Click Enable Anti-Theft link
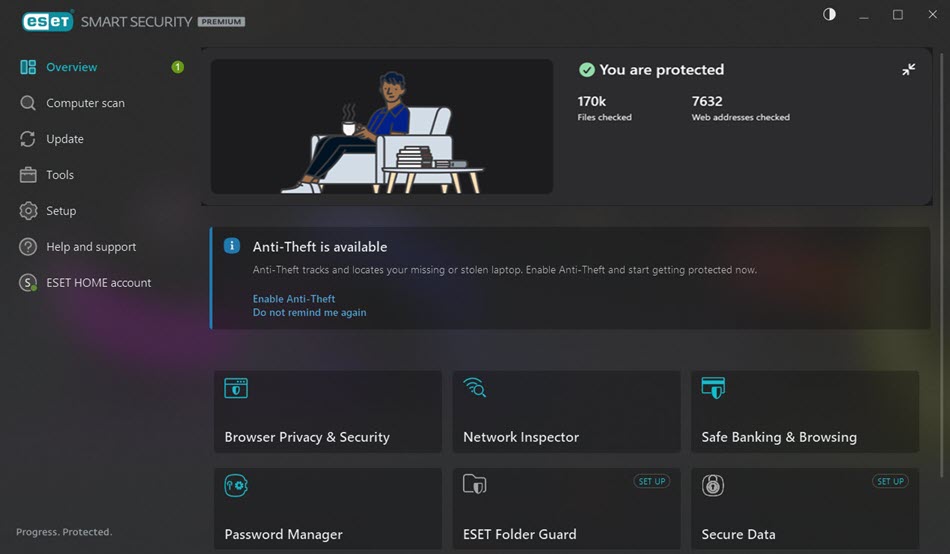The width and height of the screenshot is (950, 554). (294, 299)
